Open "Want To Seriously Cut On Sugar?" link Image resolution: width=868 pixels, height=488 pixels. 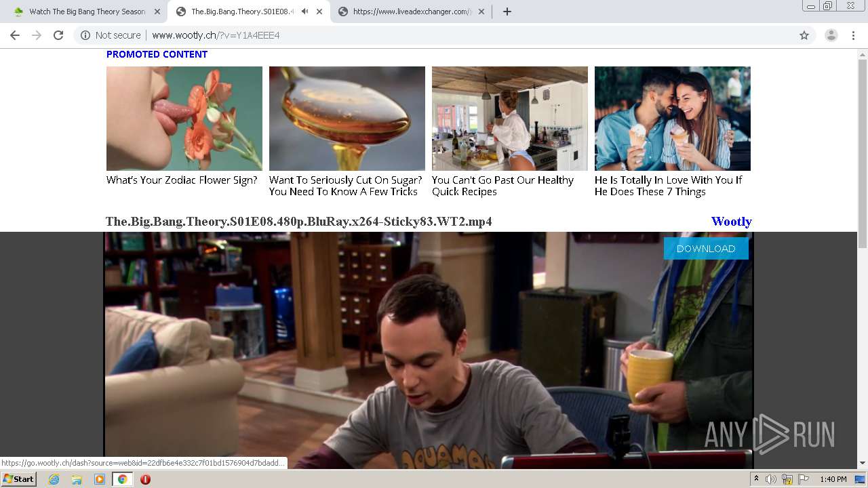pyautogui.click(x=345, y=186)
